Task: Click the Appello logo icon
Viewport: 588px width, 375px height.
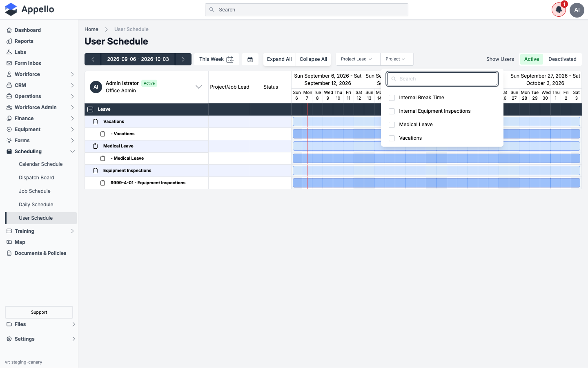Action: 11,9
